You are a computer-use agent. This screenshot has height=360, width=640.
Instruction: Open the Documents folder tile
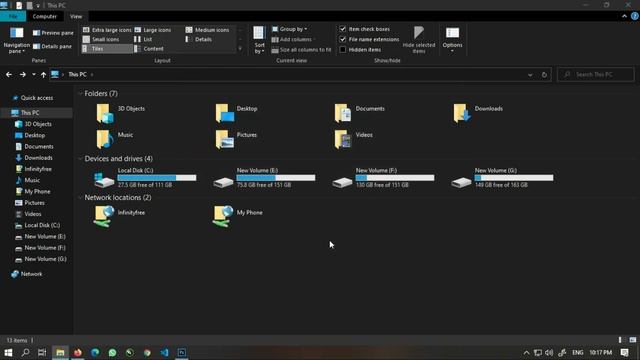tap(359, 113)
